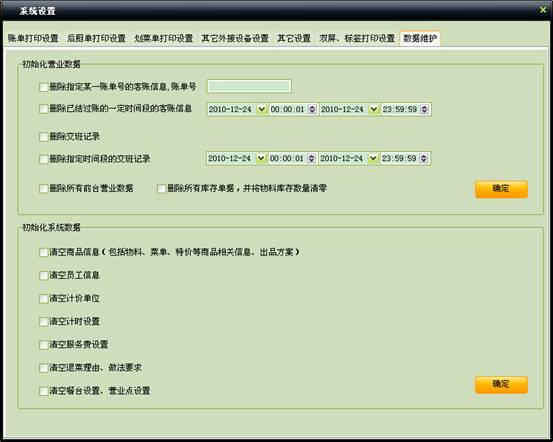
Task: Switch to 后厨单打印设置 tab
Action: [96, 38]
